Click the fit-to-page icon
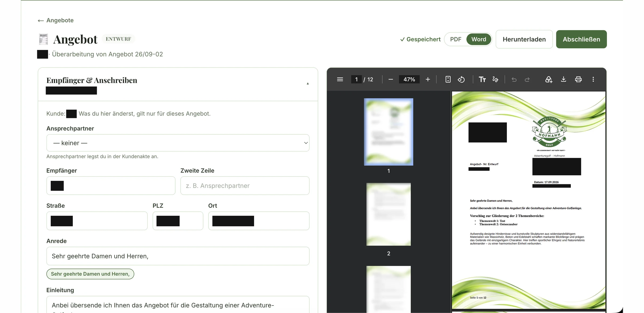Viewport: 644px width, 313px height. (448, 79)
